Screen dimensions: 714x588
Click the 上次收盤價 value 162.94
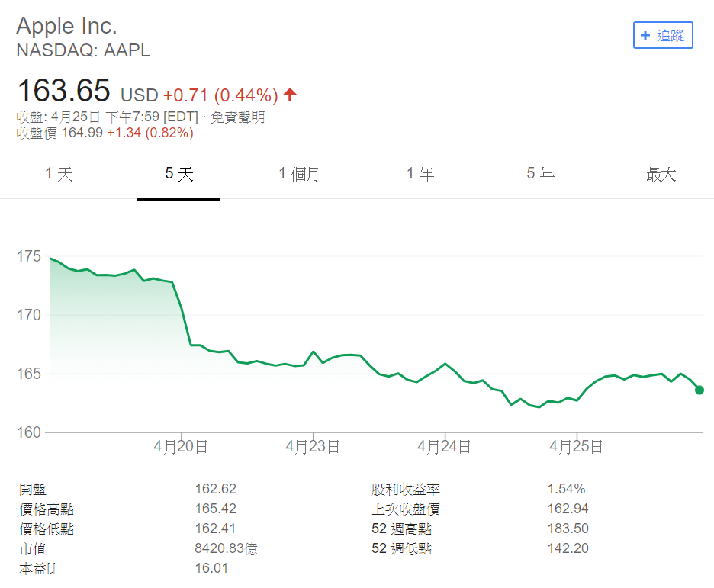568,509
